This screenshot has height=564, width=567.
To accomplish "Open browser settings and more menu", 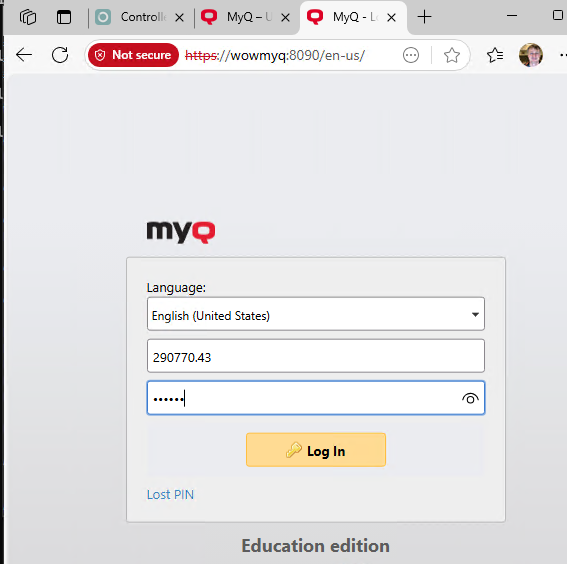I will click(563, 55).
